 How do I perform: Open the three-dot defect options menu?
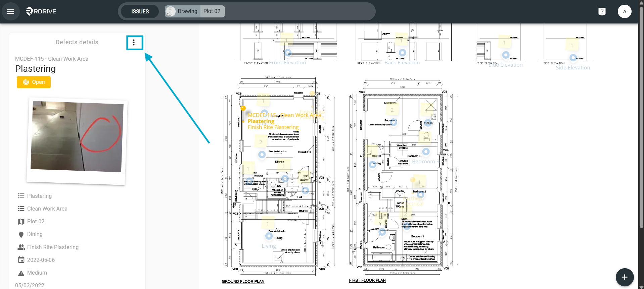134,43
